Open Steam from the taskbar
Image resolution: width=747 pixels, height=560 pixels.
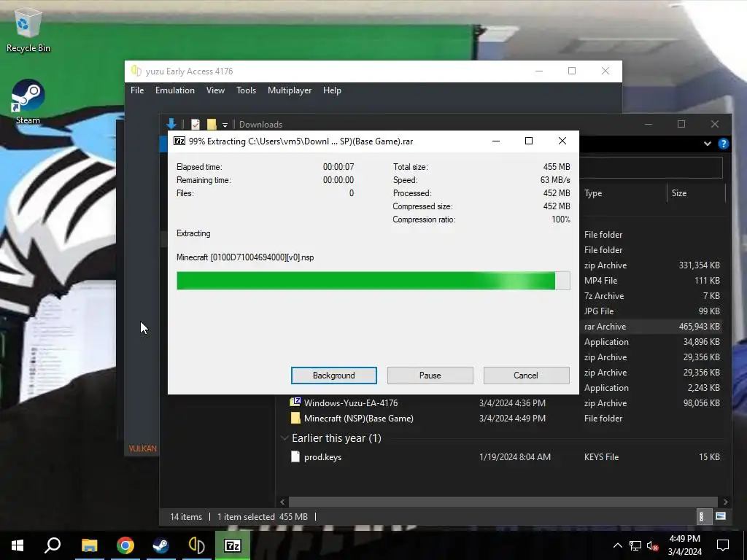[160, 545]
